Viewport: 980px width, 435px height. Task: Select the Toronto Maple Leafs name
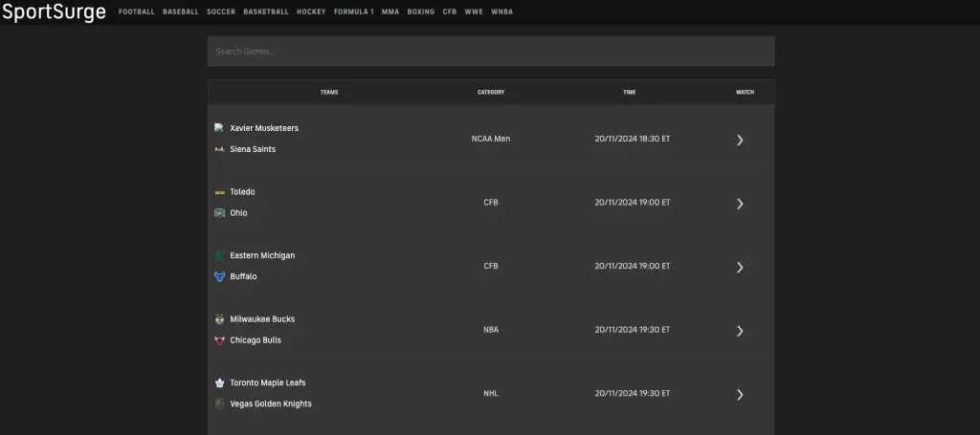268,382
